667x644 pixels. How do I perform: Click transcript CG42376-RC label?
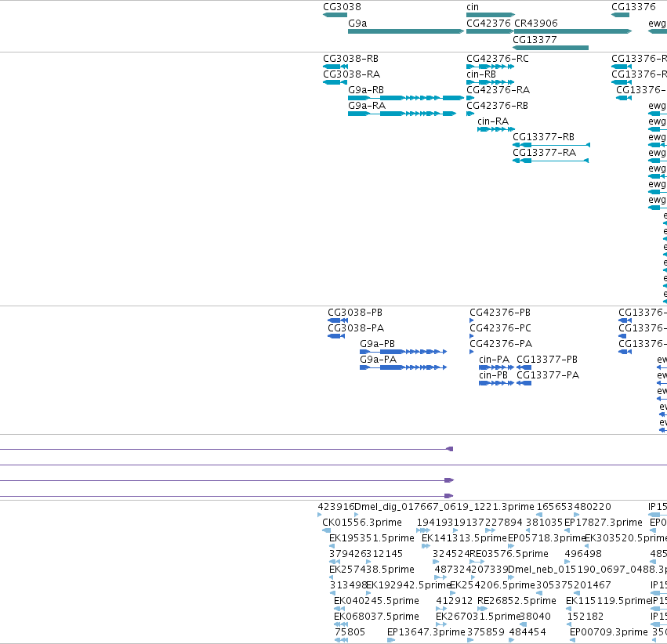(x=497, y=59)
